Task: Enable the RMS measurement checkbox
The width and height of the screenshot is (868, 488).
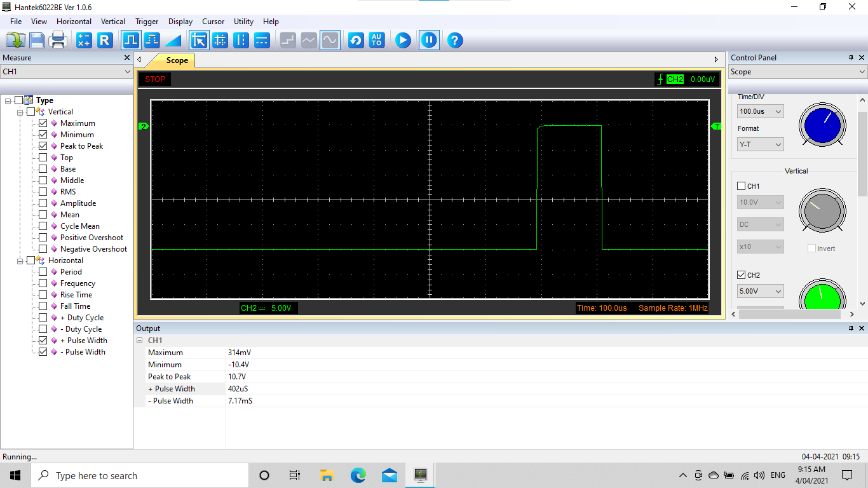Action: click(x=43, y=192)
